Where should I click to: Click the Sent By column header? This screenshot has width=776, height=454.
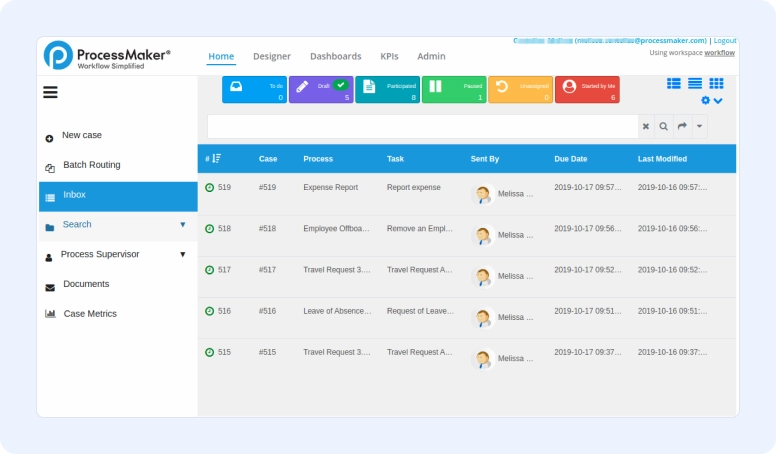(x=485, y=159)
